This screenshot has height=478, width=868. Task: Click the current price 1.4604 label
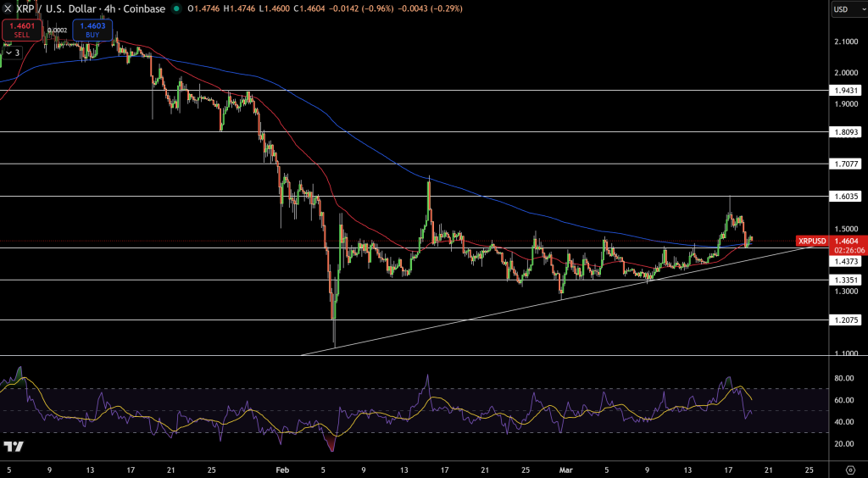[x=848, y=242]
